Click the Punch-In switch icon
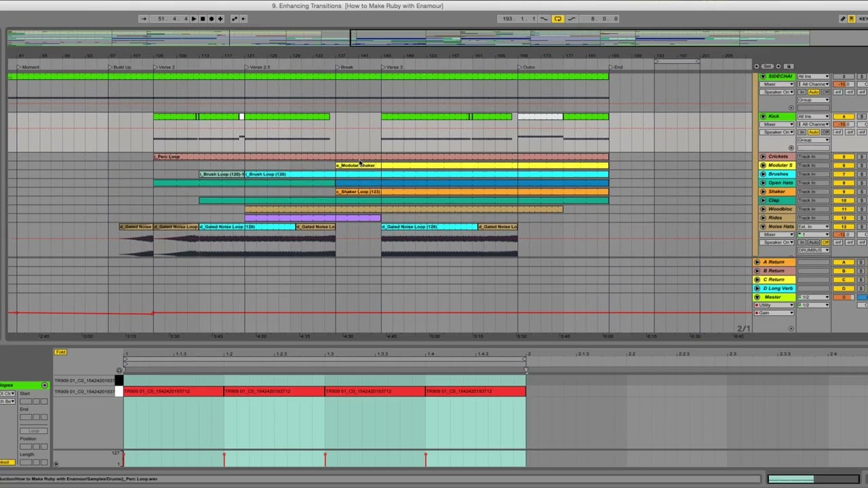Viewport: 868px width, 488px height. (544, 19)
